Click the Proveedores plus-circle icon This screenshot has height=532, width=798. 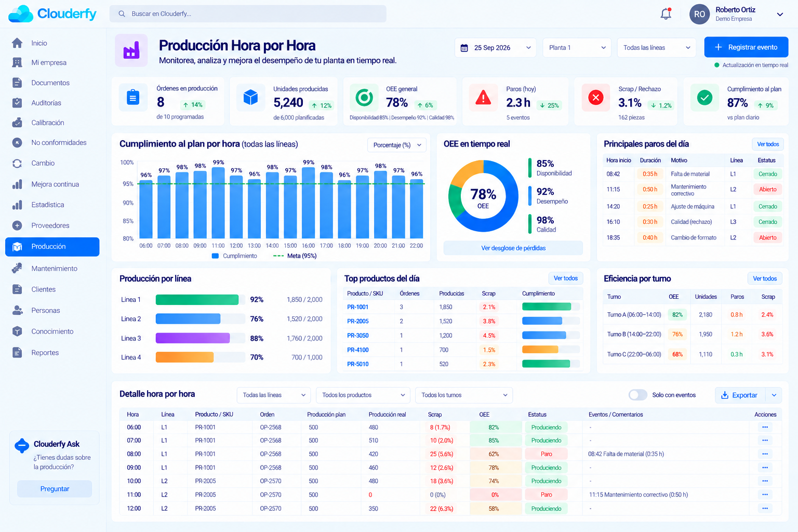(x=17, y=225)
